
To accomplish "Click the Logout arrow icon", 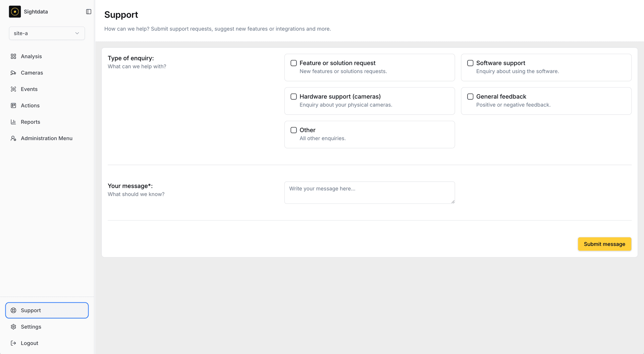I will coord(13,343).
